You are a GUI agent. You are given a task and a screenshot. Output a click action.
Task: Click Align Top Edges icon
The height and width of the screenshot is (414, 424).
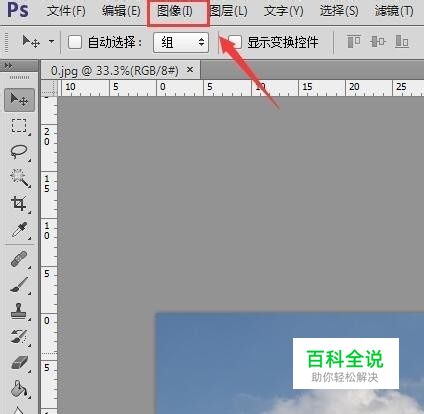(354, 42)
